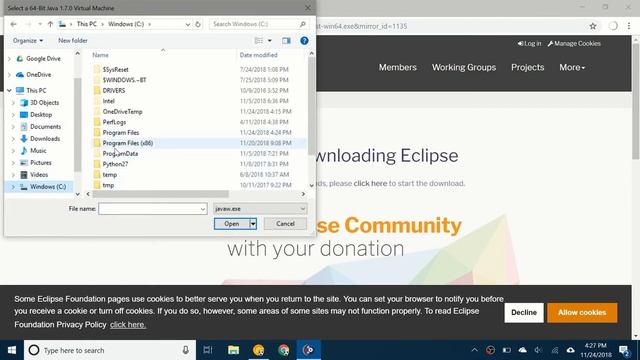Sort by Name column header
Viewport: 640px width, 360px height.
[100, 55]
